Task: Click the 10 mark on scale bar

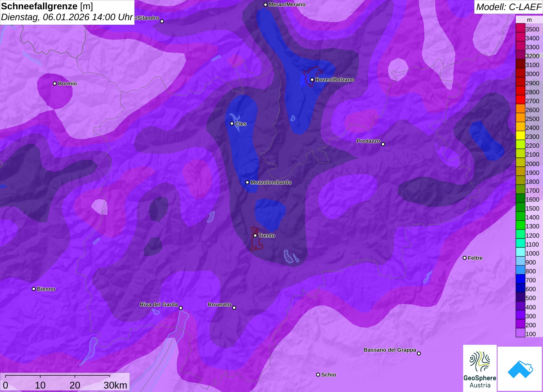Action: tap(40, 385)
